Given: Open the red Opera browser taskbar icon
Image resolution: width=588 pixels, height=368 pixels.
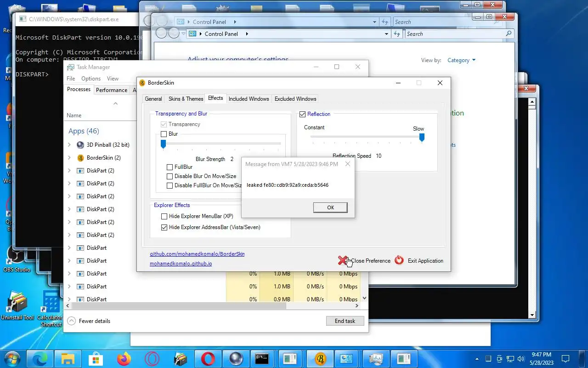Looking at the screenshot, I should point(208,359).
